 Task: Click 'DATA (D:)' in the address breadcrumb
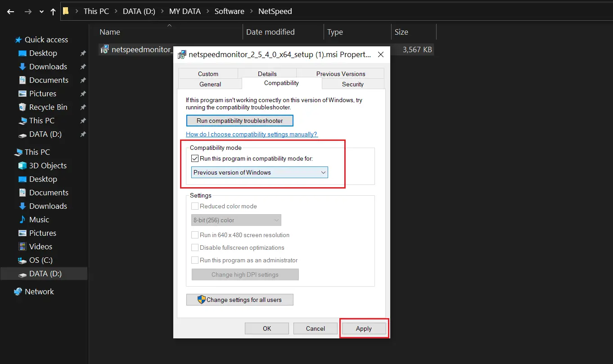139,11
